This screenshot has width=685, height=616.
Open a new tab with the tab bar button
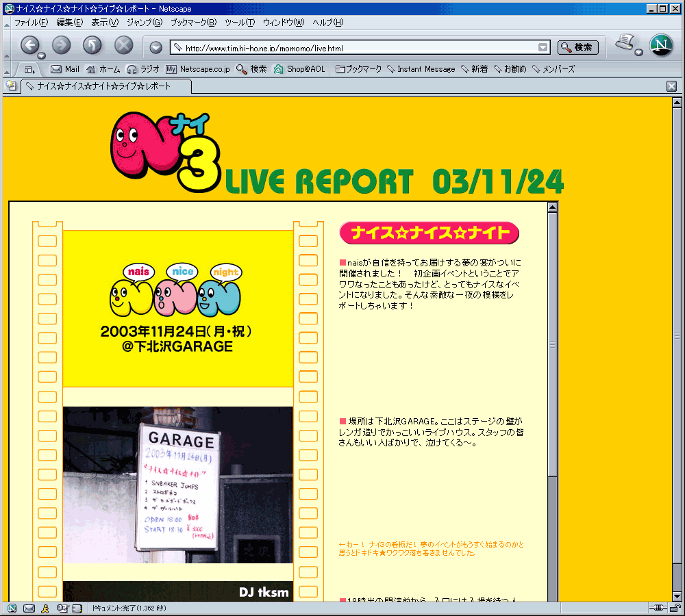[x=11, y=86]
